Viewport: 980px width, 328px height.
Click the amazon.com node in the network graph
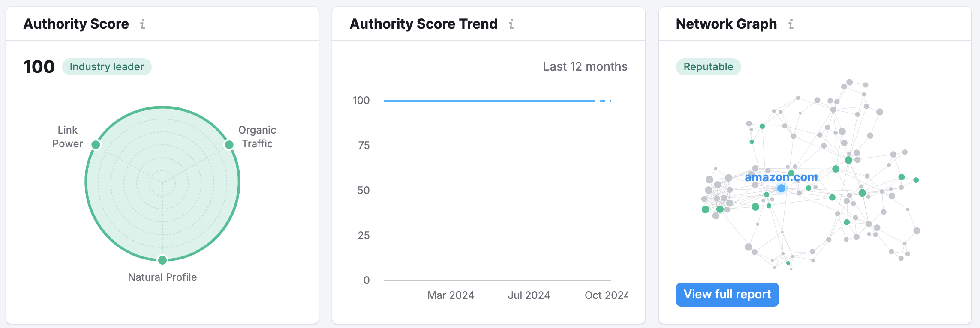781,188
